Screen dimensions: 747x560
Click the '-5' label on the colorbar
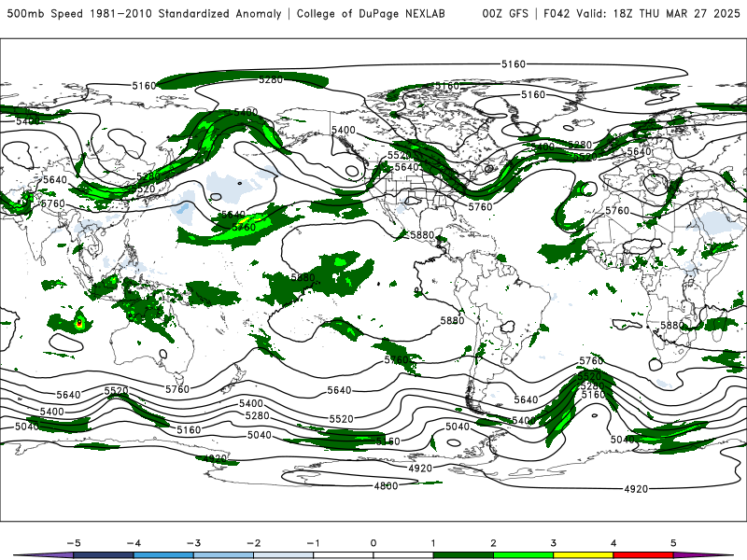[74, 543]
